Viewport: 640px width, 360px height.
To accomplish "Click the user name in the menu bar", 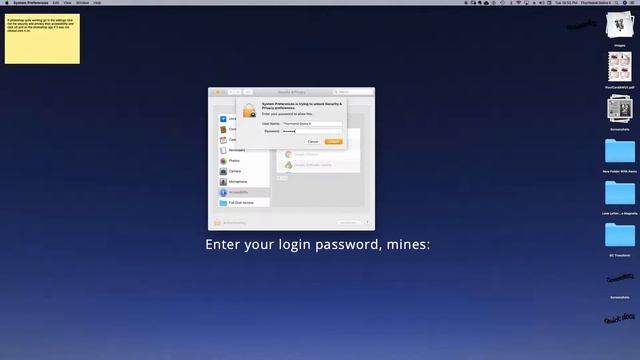I will [x=596, y=3].
